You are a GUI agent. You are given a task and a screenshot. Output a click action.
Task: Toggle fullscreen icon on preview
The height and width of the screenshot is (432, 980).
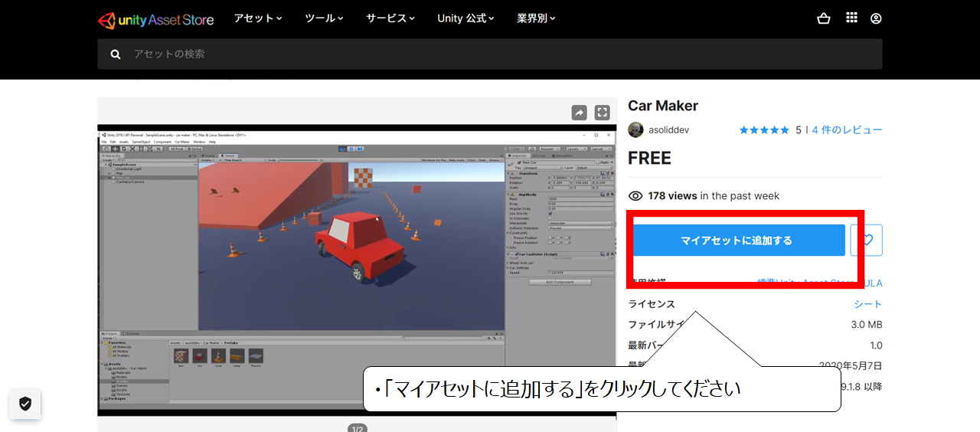(x=603, y=113)
